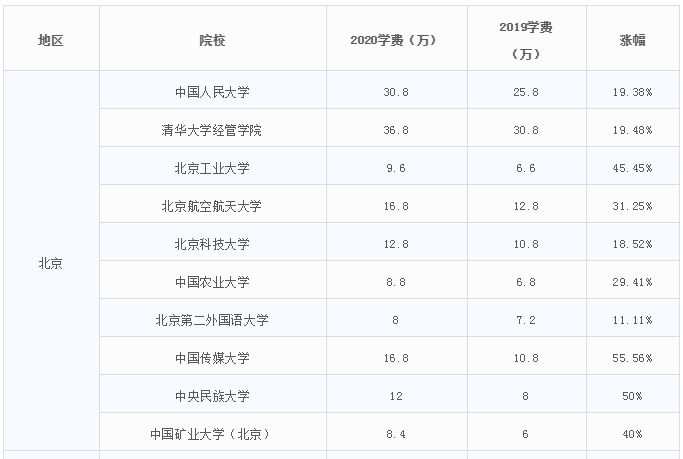
Task: Click the 18.52% increase value
Action: coord(632,244)
